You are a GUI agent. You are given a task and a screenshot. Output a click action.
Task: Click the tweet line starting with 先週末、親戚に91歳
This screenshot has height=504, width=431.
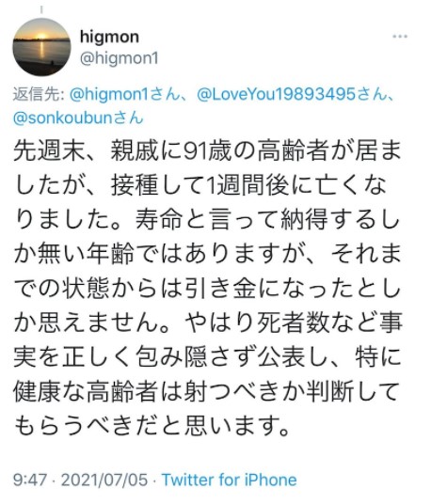coord(207,150)
